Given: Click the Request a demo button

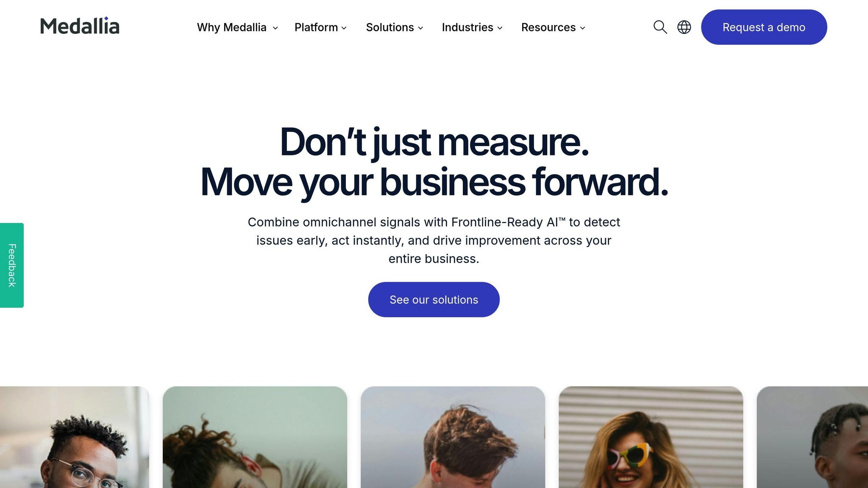Looking at the screenshot, I should [x=764, y=27].
